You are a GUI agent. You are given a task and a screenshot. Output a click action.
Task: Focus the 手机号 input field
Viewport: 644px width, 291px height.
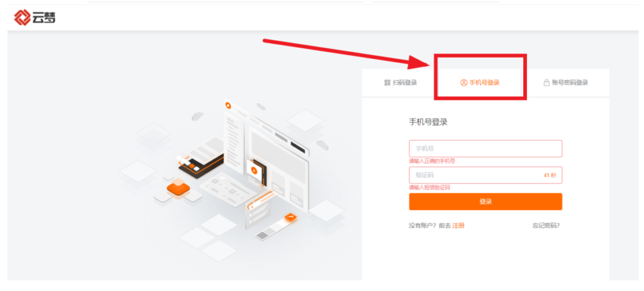(x=486, y=149)
